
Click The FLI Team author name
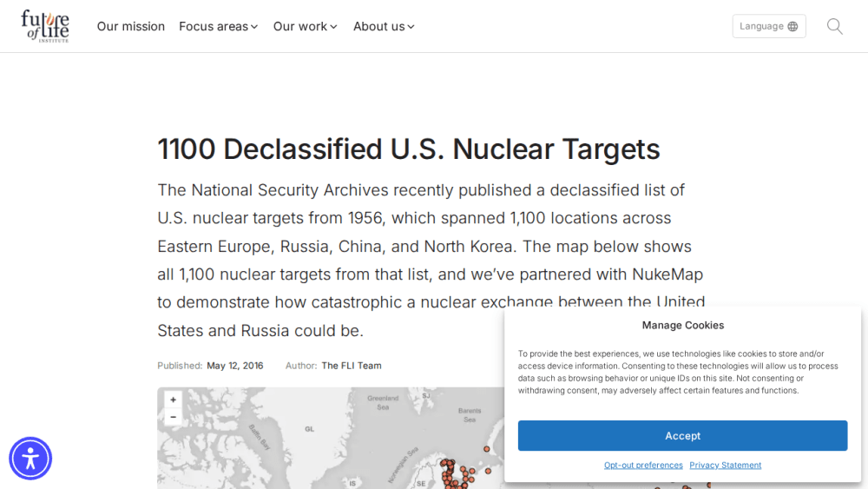coord(352,366)
